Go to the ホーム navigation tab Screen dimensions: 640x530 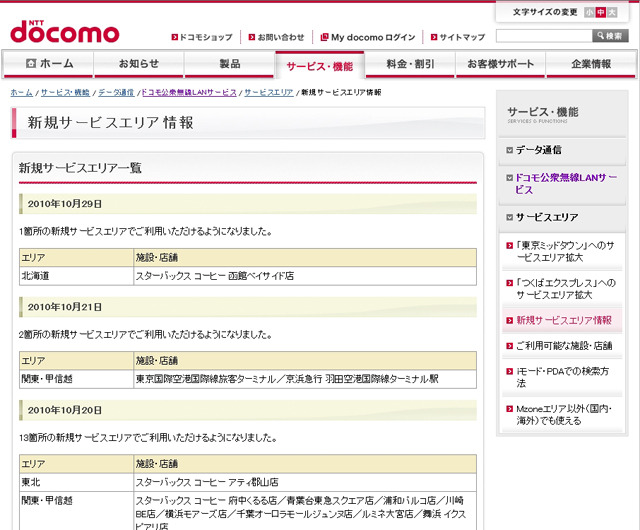coord(48,64)
